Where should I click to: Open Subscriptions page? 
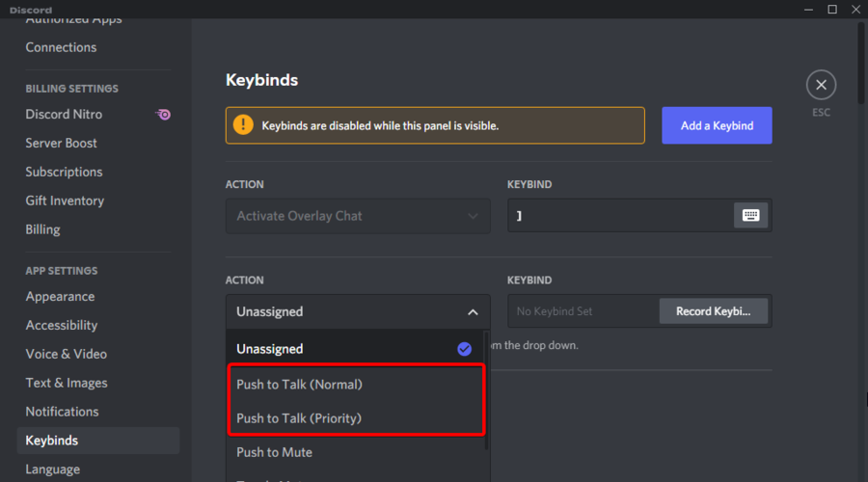coord(64,173)
